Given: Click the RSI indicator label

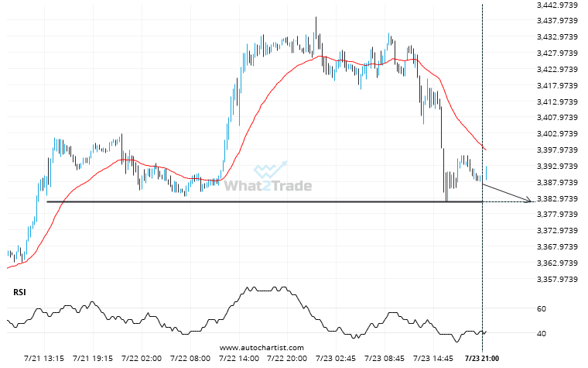Looking at the screenshot, I should [19, 292].
